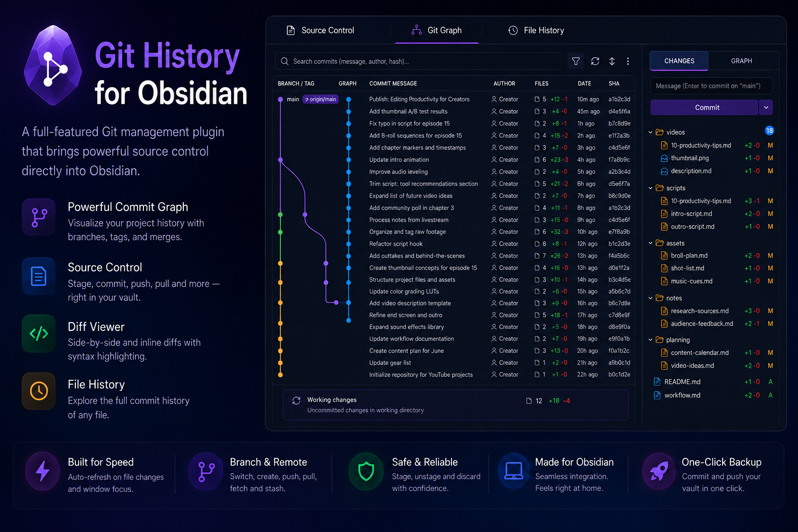
Task: Click the file count icon in Working changes
Action: point(529,401)
